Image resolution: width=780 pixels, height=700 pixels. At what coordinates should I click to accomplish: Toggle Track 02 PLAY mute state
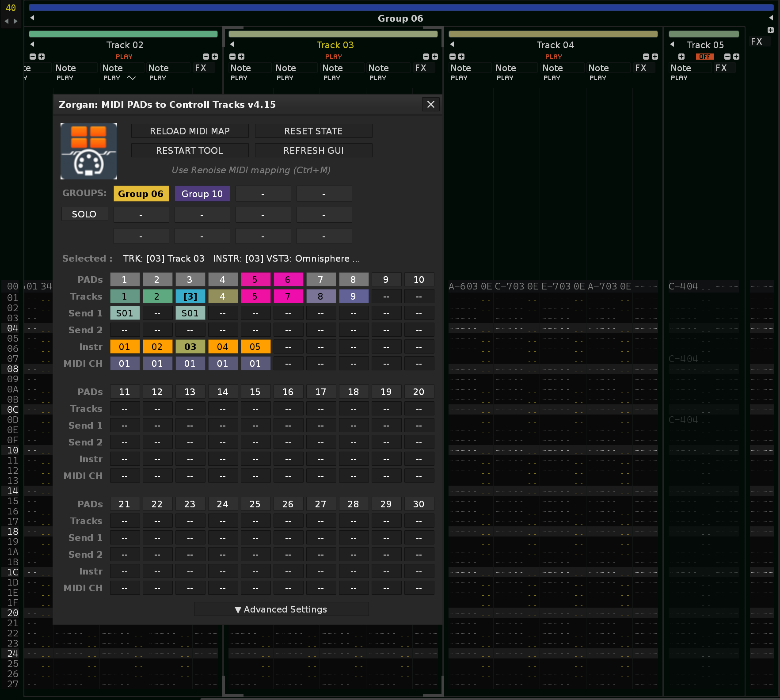pos(124,57)
